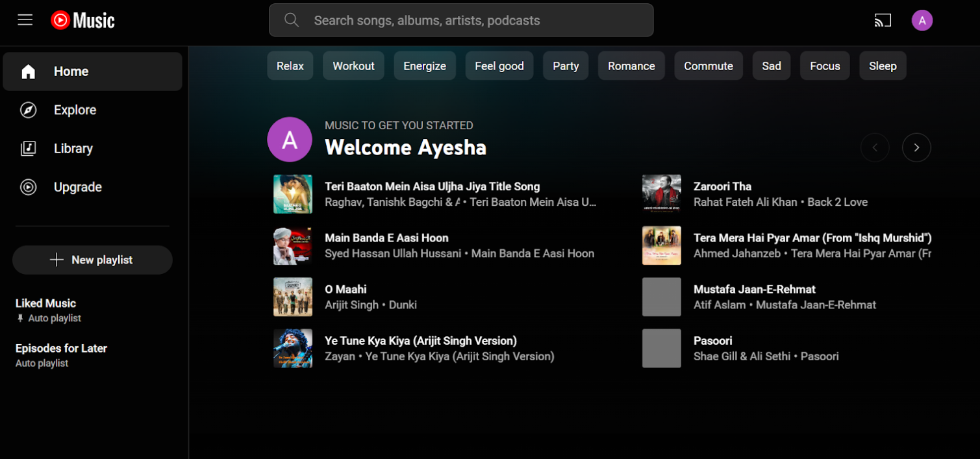Open song title Teri Baaton Mein Aisa Uljha Jiya

pos(432,186)
